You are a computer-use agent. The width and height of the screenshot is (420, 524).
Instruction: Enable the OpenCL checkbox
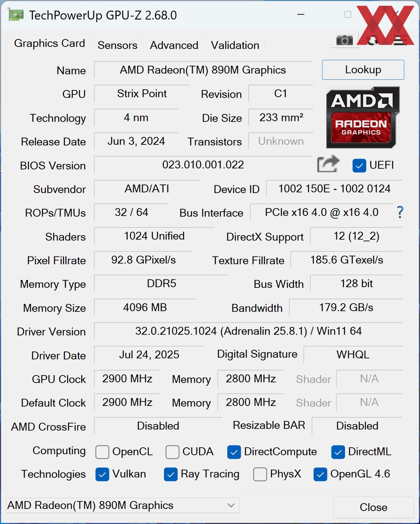102,452
